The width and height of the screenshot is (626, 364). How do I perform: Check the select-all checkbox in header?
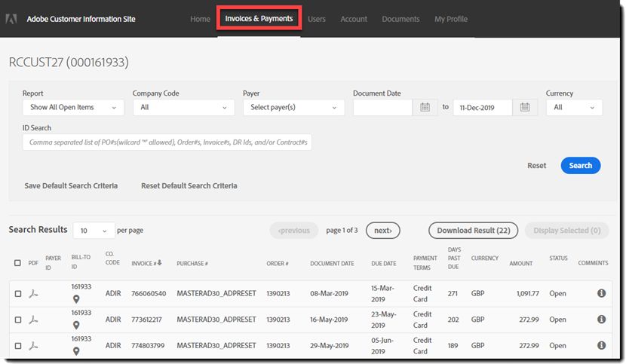tap(17, 263)
